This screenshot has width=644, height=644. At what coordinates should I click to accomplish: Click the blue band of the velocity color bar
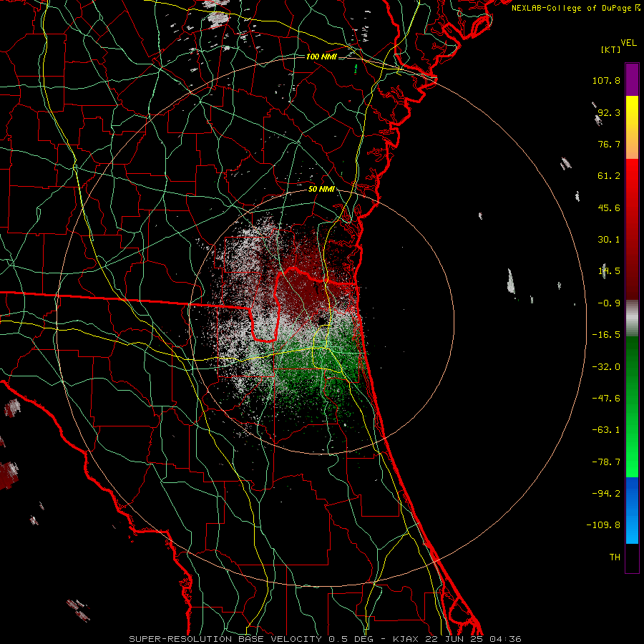coord(632,510)
